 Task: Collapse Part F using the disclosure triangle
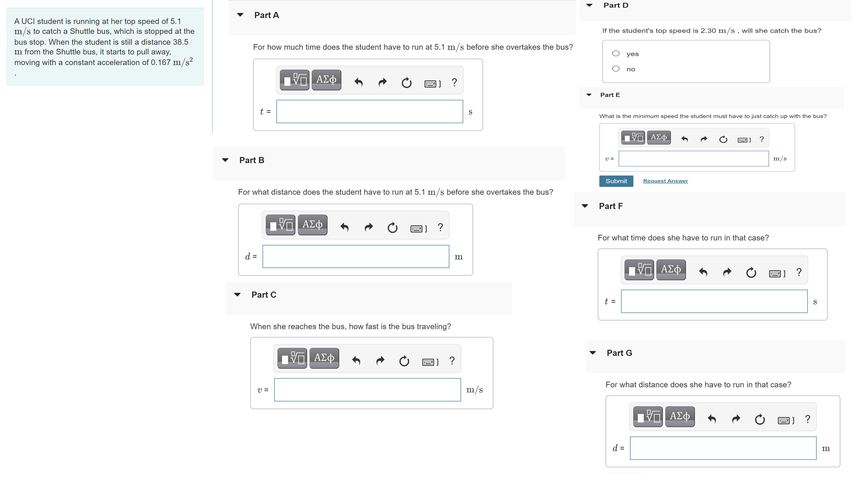(x=585, y=206)
